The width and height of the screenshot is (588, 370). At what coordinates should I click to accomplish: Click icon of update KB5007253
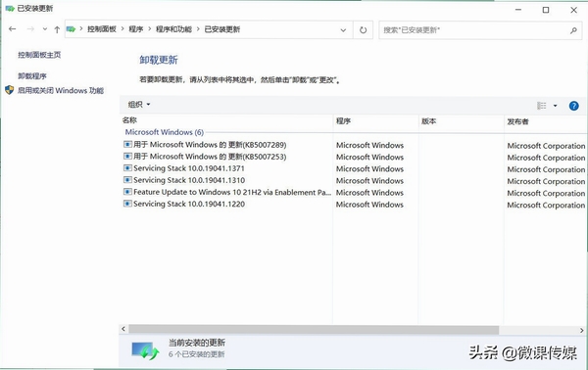(127, 157)
